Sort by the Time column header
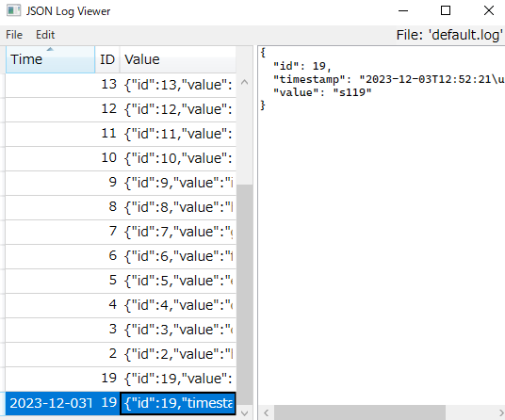The image size is (505, 420). pyautogui.click(x=50, y=59)
